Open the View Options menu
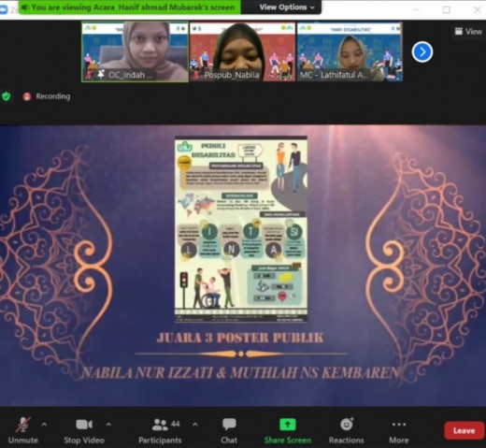 (287, 7)
